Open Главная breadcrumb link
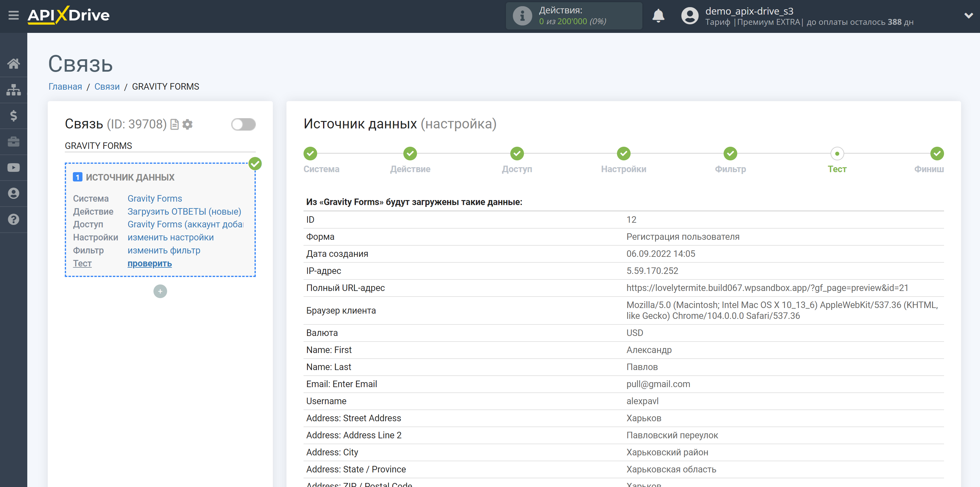This screenshot has height=487, width=980. (x=65, y=87)
